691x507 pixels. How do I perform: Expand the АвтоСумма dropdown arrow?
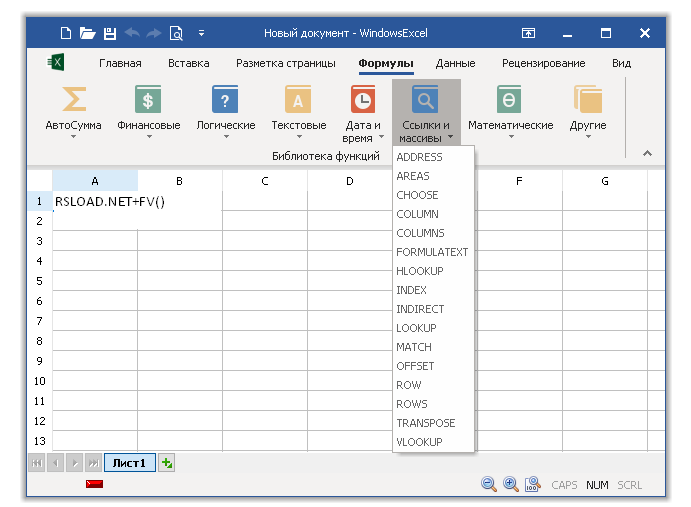74,137
